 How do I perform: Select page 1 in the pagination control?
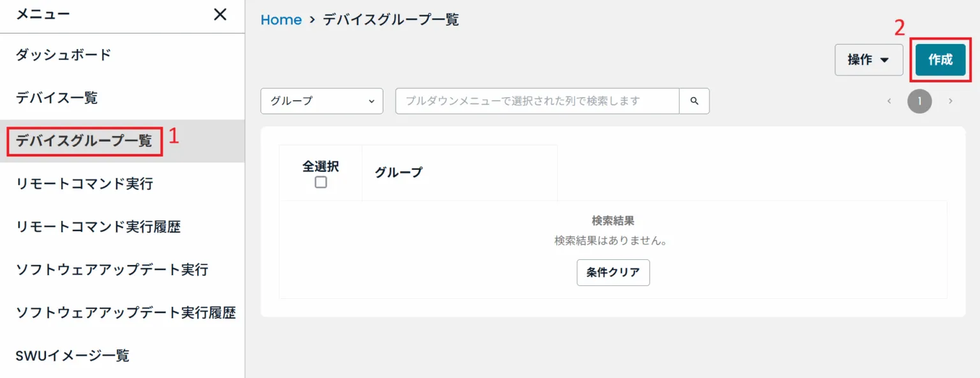pos(919,101)
